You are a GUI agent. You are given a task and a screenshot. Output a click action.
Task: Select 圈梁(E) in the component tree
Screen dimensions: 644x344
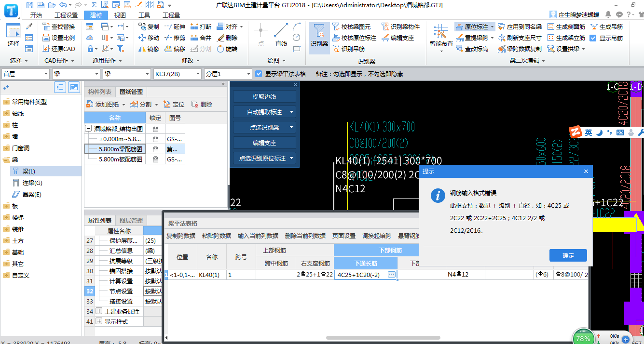32,194
